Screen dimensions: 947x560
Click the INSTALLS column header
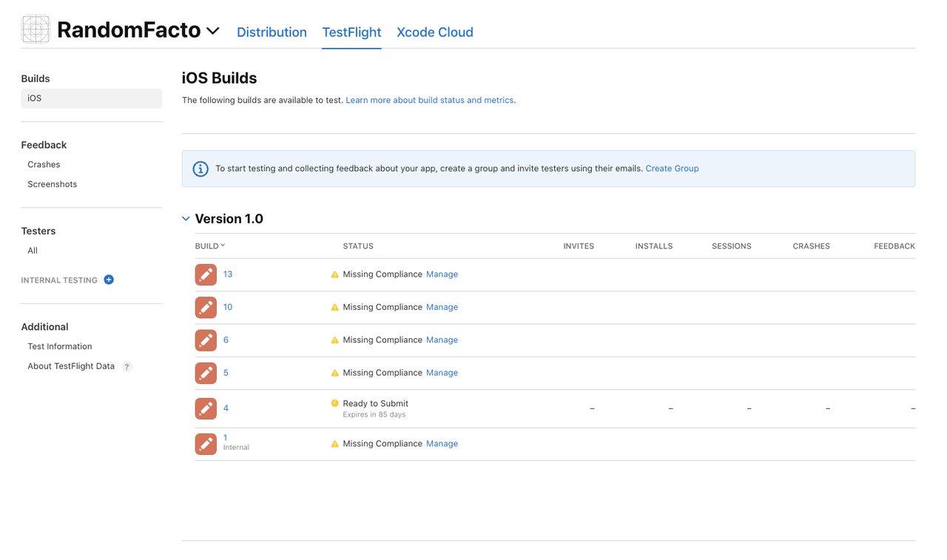click(654, 246)
